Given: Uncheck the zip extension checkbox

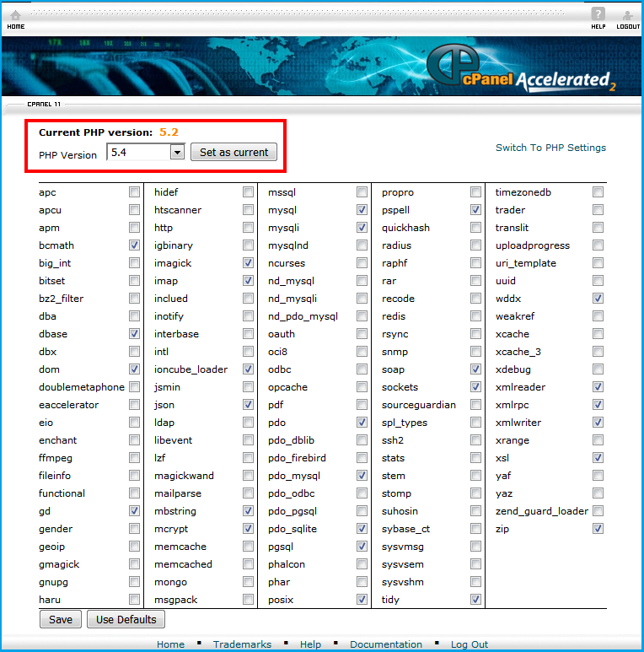Looking at the screenshot, I should (x=598, y=529).
